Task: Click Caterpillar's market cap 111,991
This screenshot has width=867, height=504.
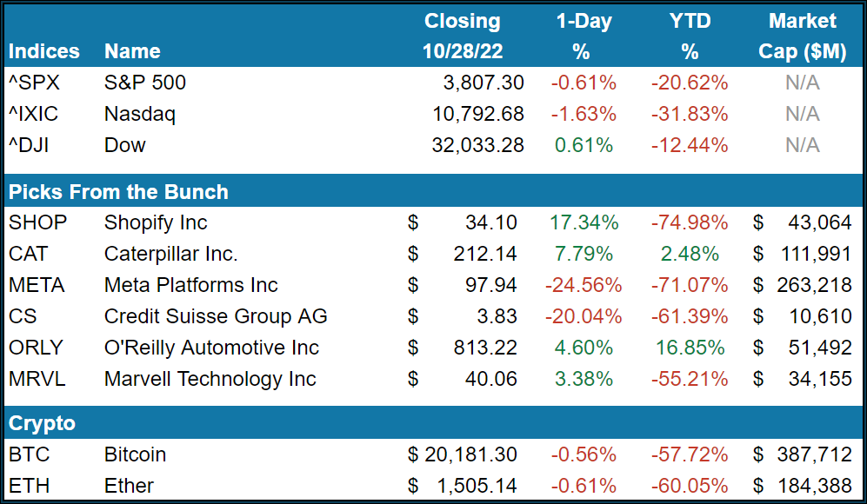Action: [815, 254]
